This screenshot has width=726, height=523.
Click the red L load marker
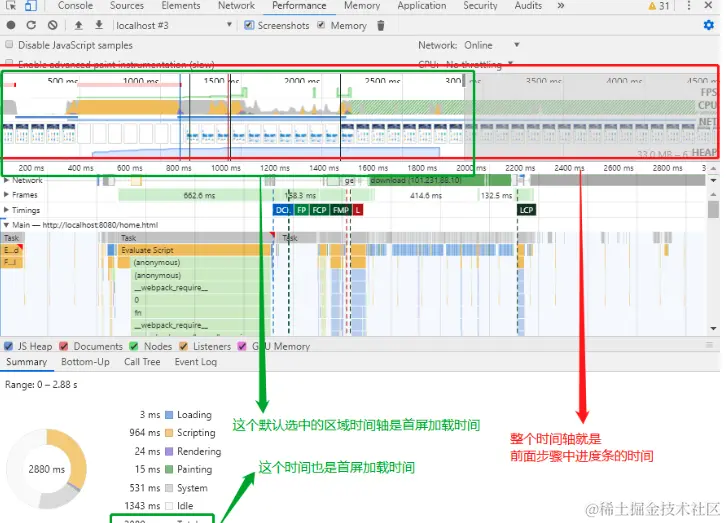pyautogui.click(x=357, y=210)
